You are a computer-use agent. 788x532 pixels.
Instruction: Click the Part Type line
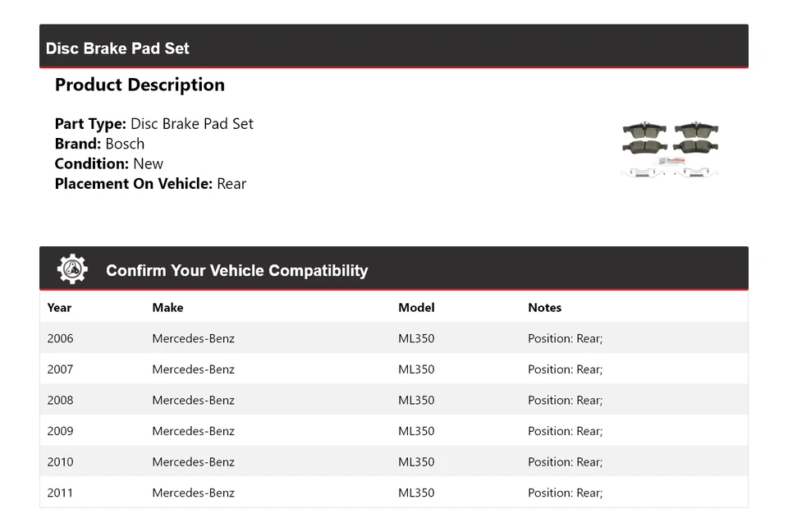153,124
